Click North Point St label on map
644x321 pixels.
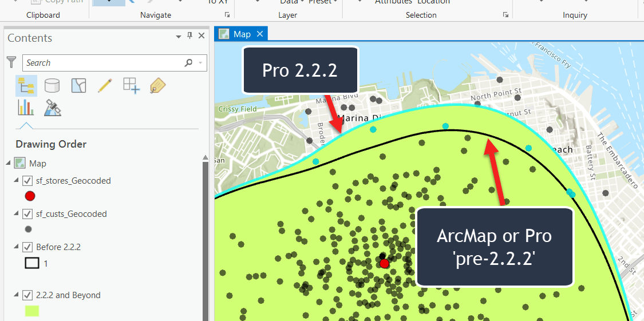(496, 94)
